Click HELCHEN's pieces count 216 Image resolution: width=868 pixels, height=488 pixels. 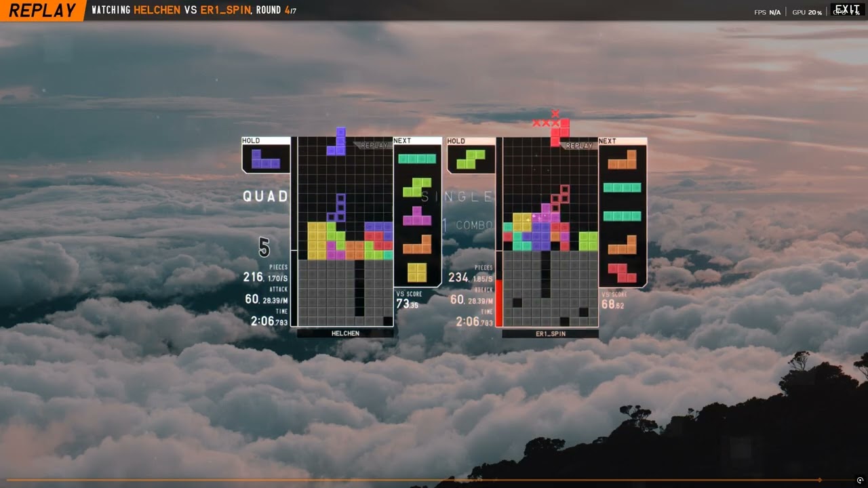253,277
